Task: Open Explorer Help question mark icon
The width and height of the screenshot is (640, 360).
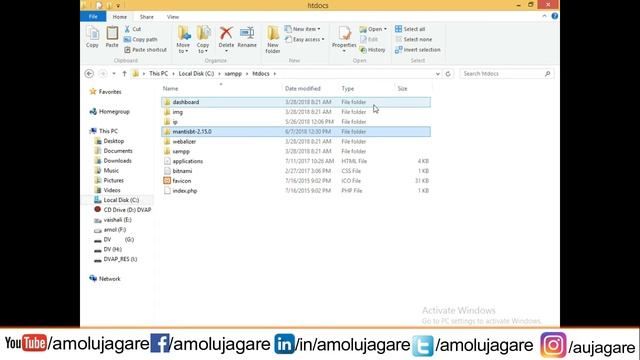Action: pyautogui.click(x=554, y=16)
